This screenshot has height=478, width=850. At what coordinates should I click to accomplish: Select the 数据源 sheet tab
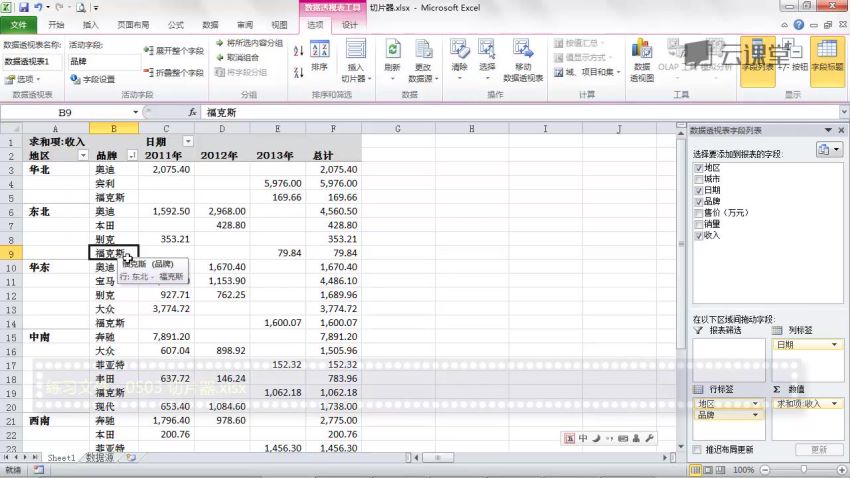click(x=100, y=457)
